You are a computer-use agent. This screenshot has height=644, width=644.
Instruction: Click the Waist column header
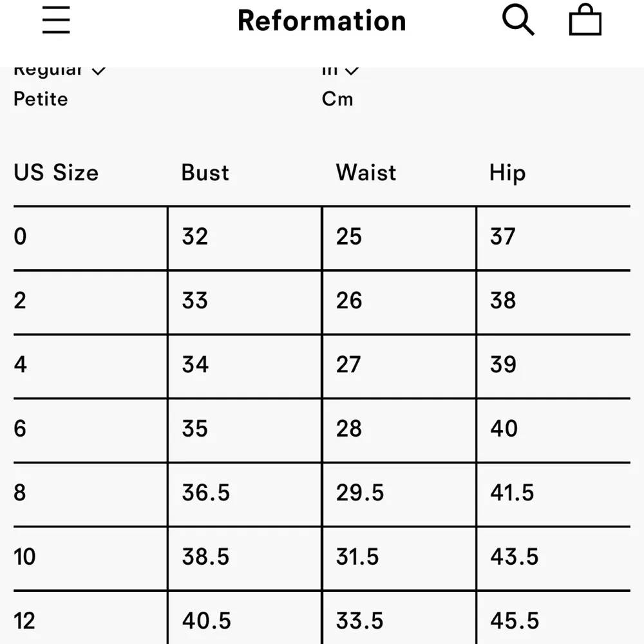366,173
